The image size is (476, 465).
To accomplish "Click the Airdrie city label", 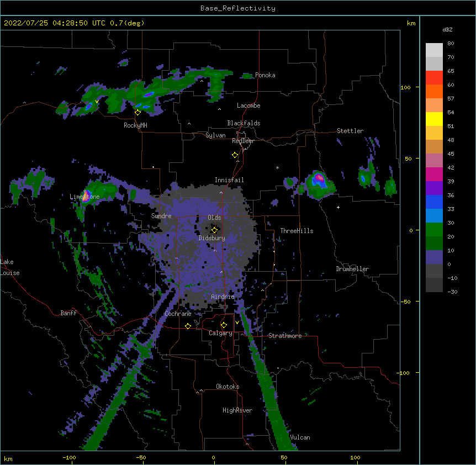I will tap(223, 297).
